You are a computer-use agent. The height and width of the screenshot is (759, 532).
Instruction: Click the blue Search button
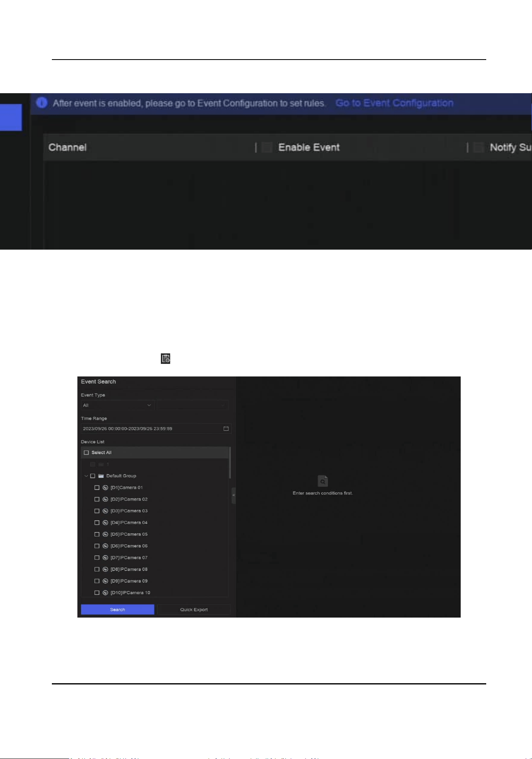[x=118, y=609]
